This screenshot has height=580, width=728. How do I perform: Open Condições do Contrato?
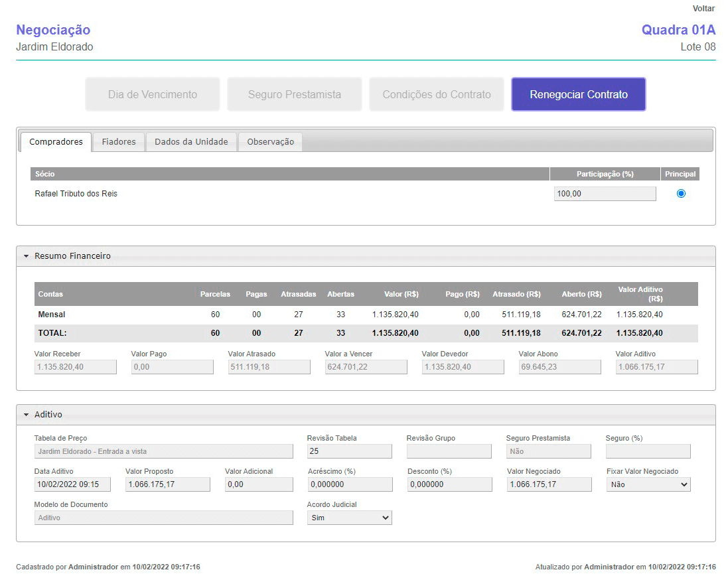click(x=437, y=94)
